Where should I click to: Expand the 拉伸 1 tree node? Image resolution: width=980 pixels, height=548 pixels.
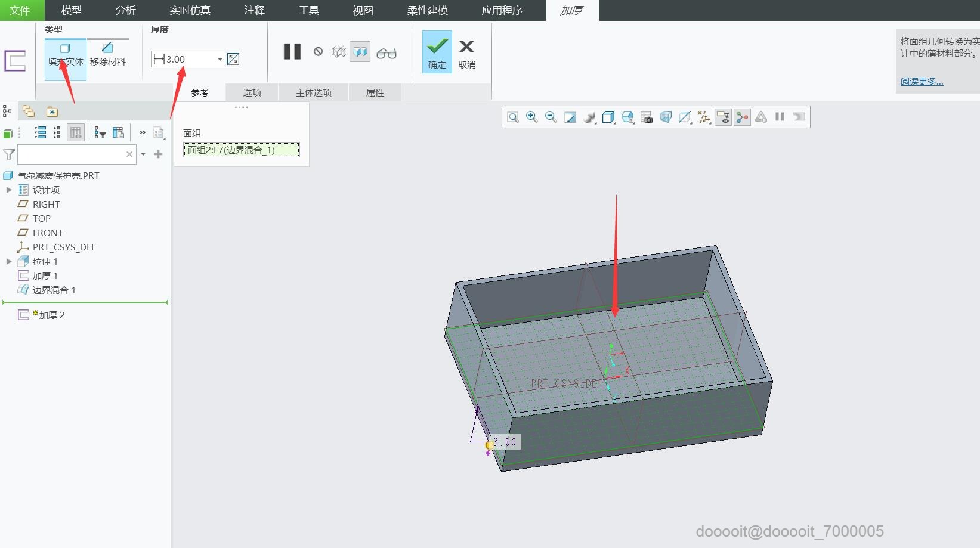point(9,261)
